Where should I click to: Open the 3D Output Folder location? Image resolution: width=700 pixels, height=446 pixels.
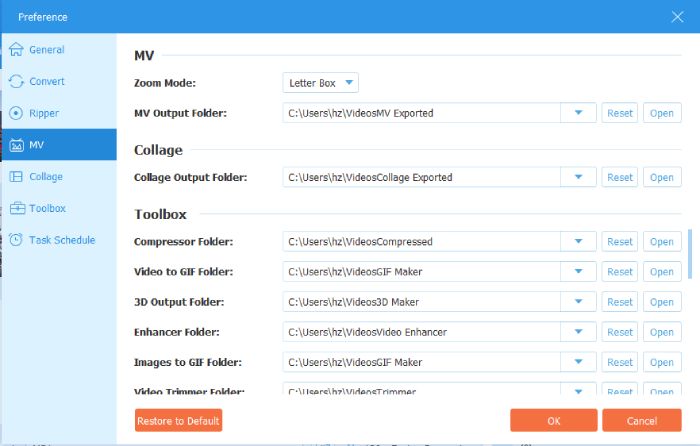tap(662, 302)
